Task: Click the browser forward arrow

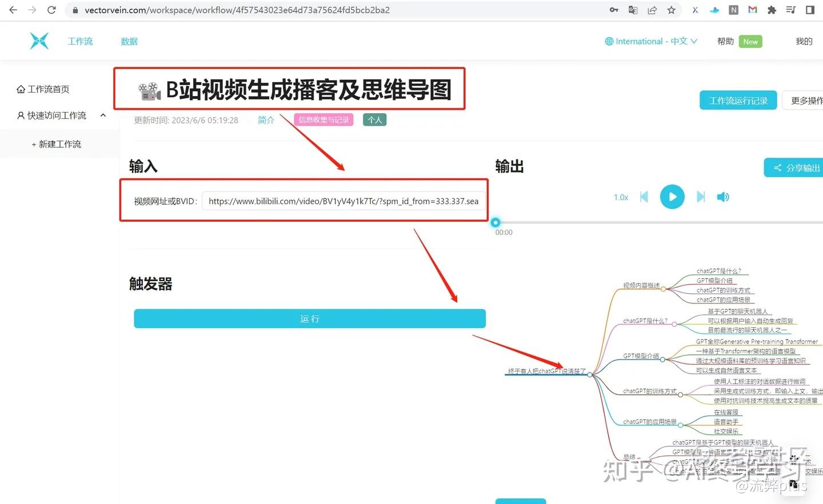Action: pos(32,10)
